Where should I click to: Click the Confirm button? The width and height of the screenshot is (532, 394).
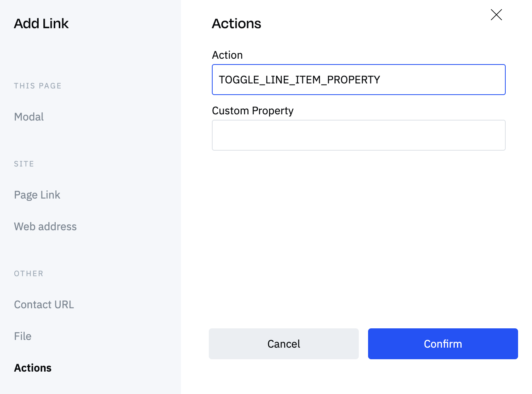[443, 344]
